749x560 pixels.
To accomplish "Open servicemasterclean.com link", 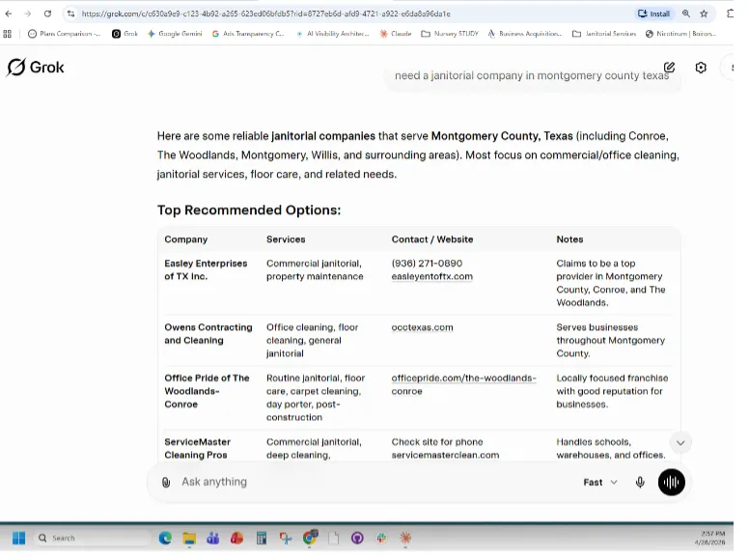I will (445, 456).
